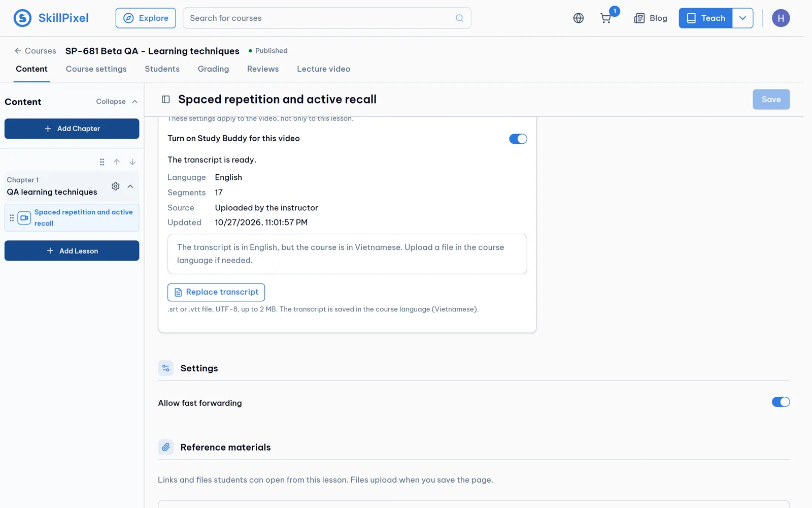This screenshot has width=812, height=508.
Task: Open the Blog link
Action: point(651,18)
